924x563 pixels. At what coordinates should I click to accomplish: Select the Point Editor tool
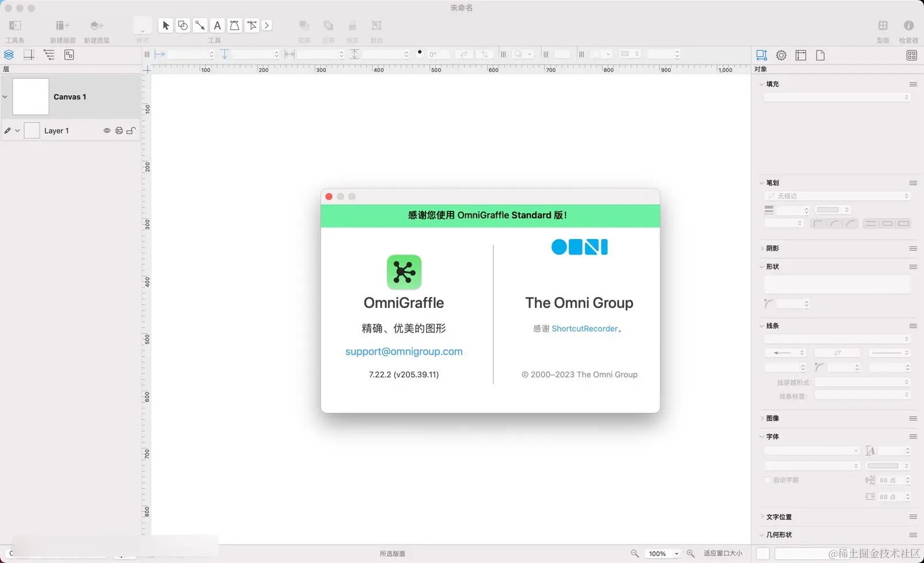pyautogui.click(x=252, y=25)
